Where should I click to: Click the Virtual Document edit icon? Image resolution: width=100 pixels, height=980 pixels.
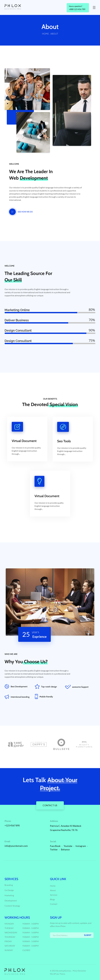(x=17, y=427)
